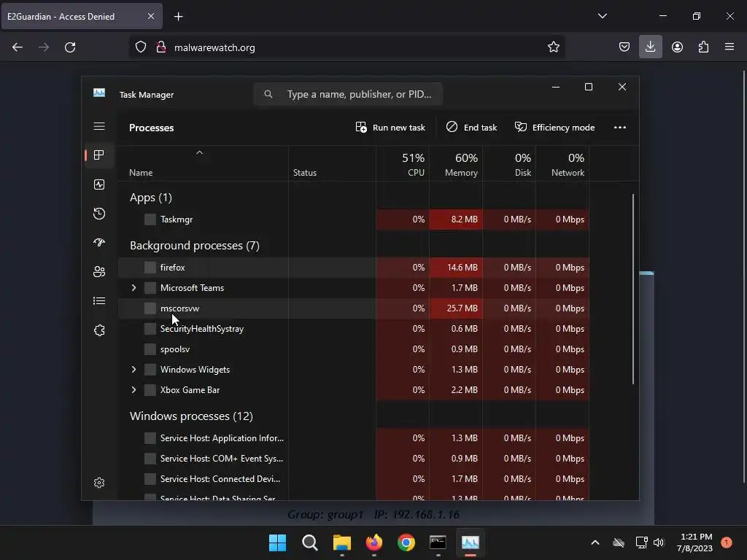This screenshot has width=747, height=560.
Task: Sort by Network column
Action: tap(562, 164)
